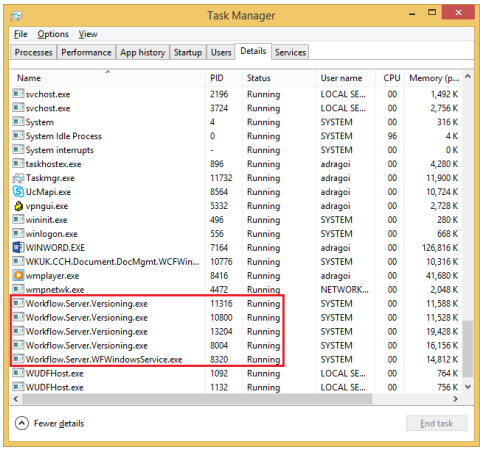This screenshot has height=450, width=480.
Task: Open the Options menu
Action: click(53, 34)
